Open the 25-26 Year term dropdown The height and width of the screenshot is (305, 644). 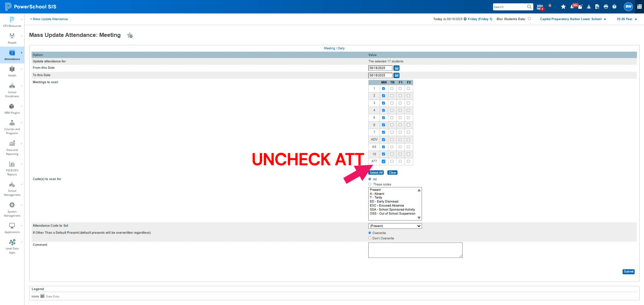[x=627, y=19]
